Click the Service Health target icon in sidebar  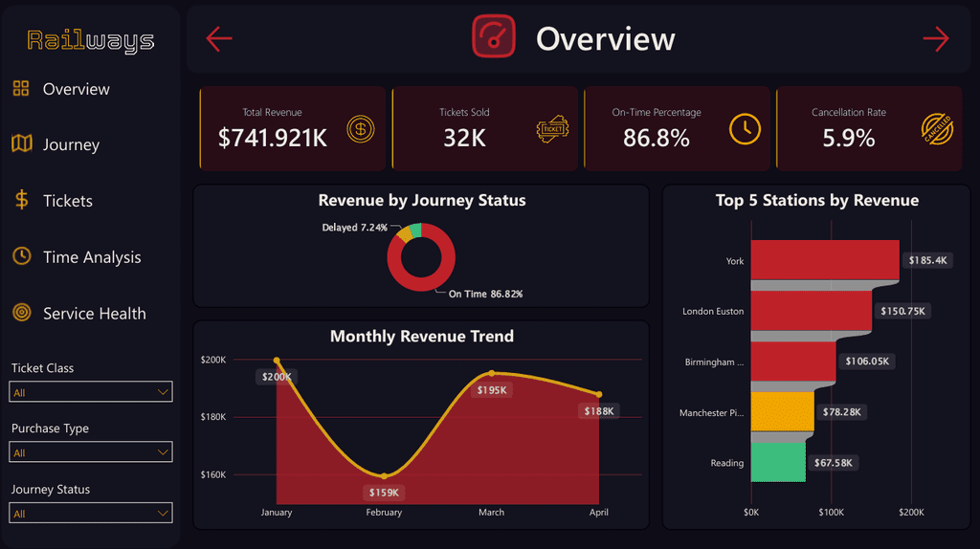click(x=22, y=313)
